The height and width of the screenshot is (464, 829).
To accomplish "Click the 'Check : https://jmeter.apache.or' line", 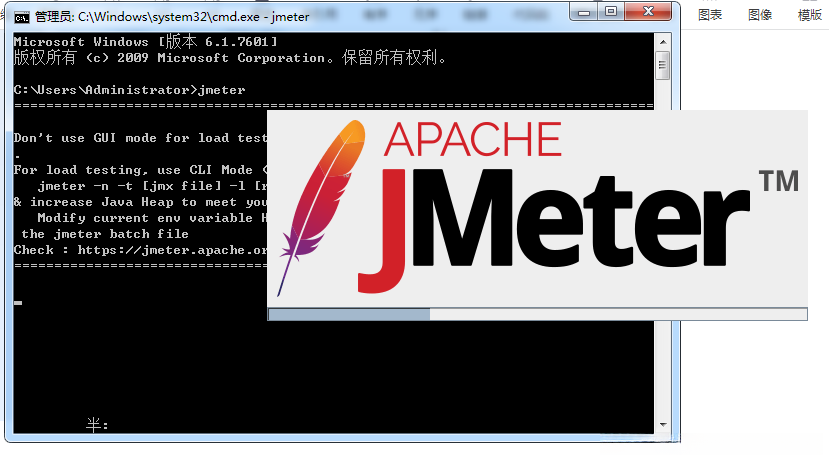I will point(141,250).
